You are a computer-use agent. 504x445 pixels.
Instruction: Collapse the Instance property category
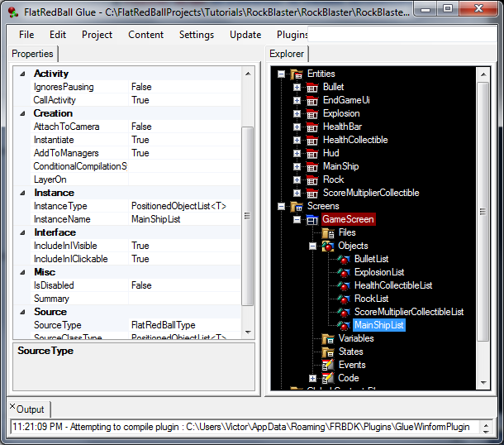click(x=22, y=193)
